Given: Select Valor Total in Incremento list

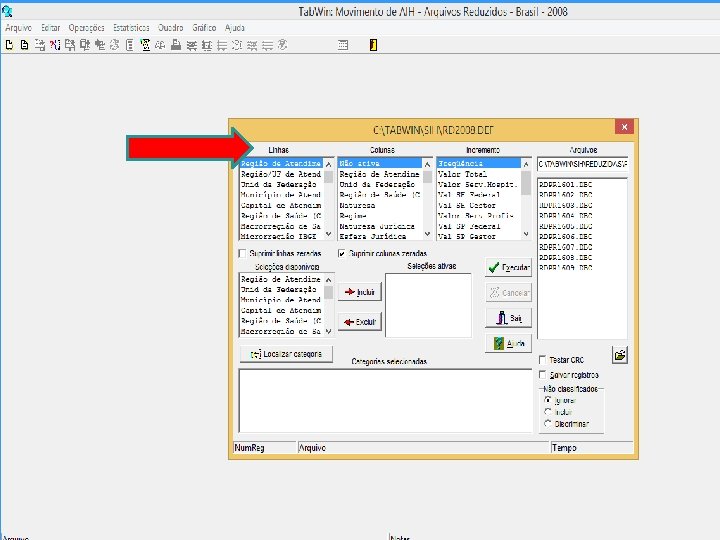Looking at the screenshot, I should pyautogui.click(x=479, y=174).
